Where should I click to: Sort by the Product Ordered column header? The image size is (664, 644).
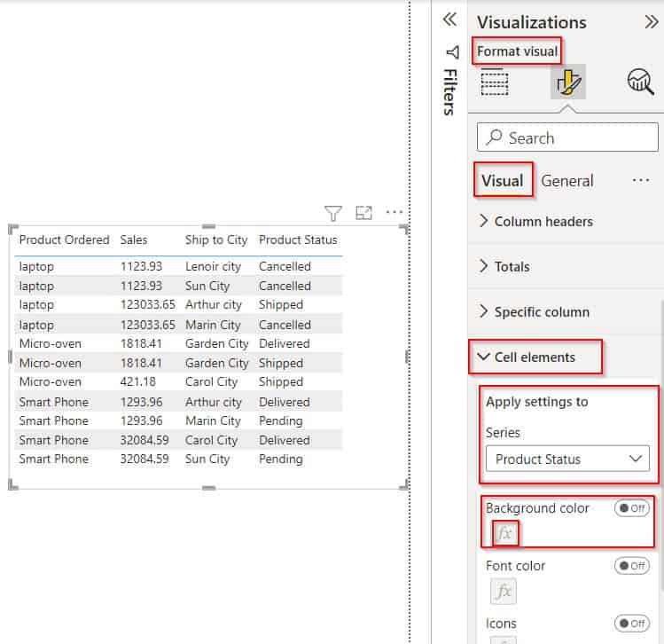[65, 240]
